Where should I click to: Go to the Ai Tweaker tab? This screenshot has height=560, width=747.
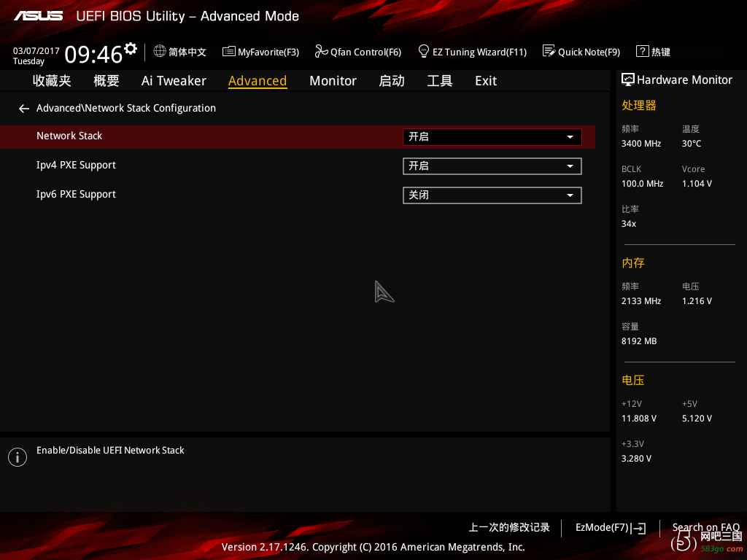point(174,81)
